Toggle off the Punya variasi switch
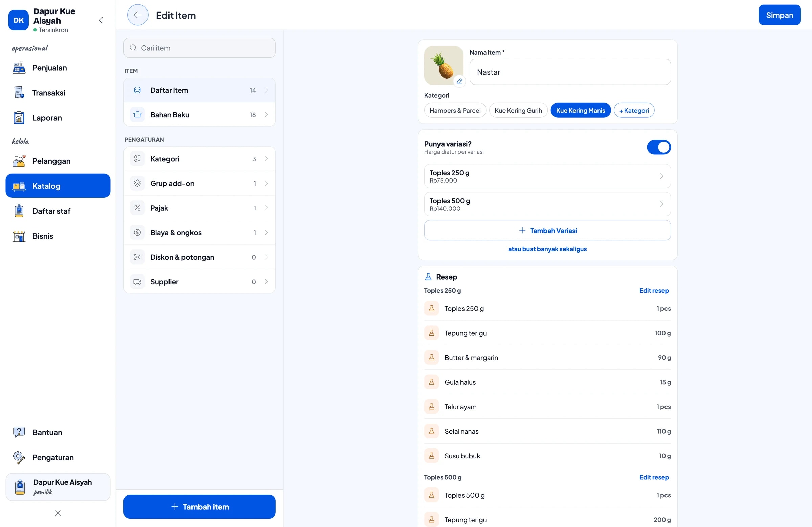The height and width of the screenshot is (527, 812). 658,147
